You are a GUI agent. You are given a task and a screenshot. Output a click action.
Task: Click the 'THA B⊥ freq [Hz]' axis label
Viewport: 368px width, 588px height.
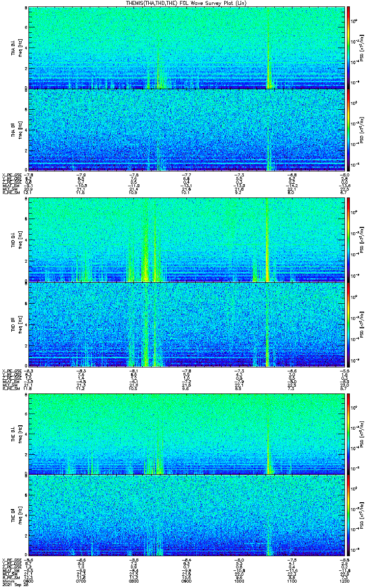(x=16, y=48)
